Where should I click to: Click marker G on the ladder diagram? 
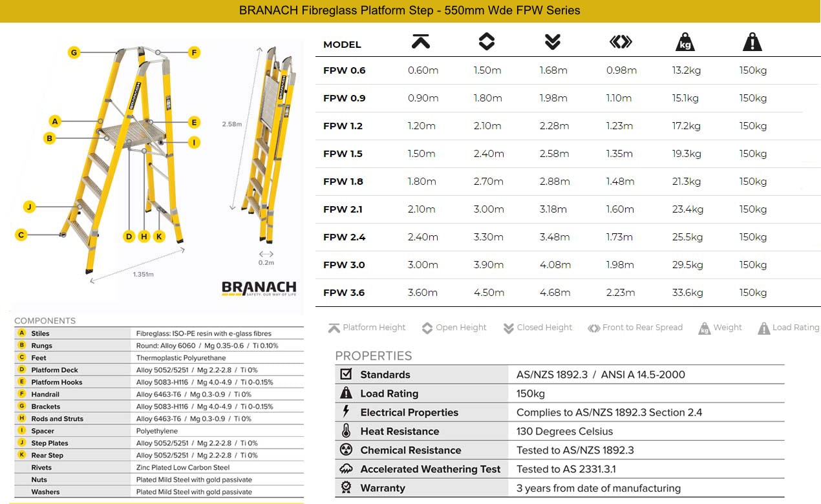[x=74, y=52]
